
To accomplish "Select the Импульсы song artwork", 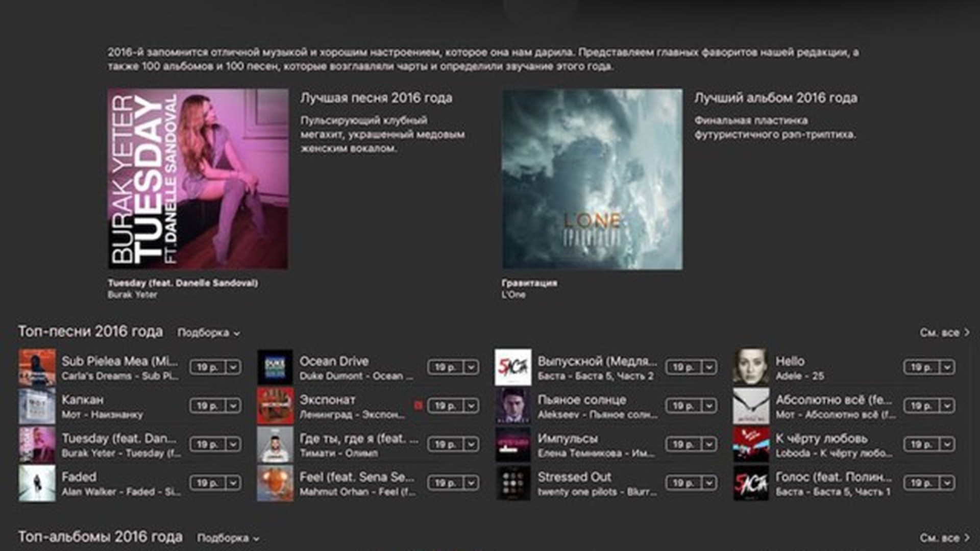I will coord(513,444).
